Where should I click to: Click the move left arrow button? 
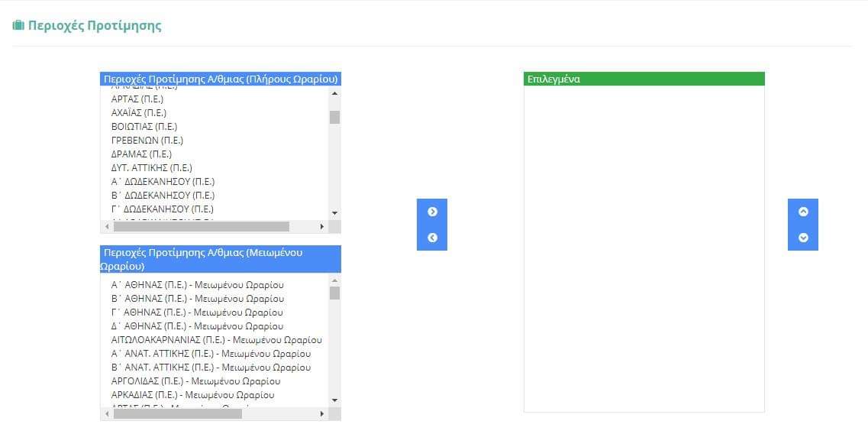point(432,238)
